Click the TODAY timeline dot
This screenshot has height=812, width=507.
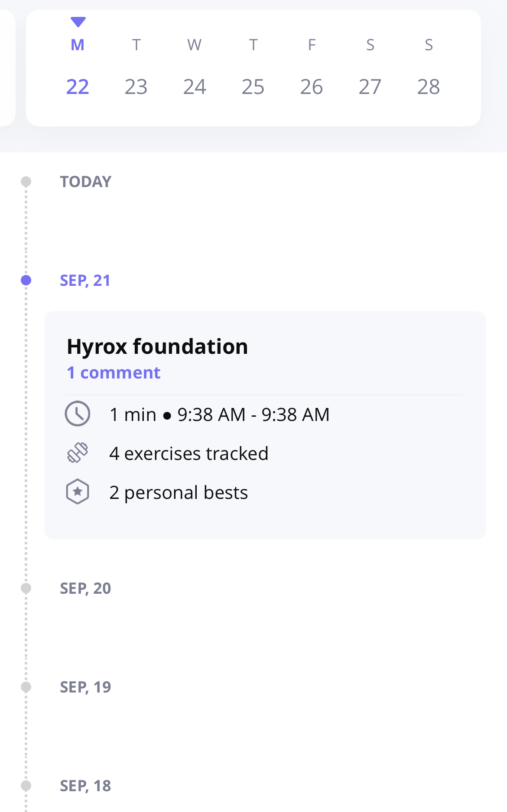pos(26,181)
